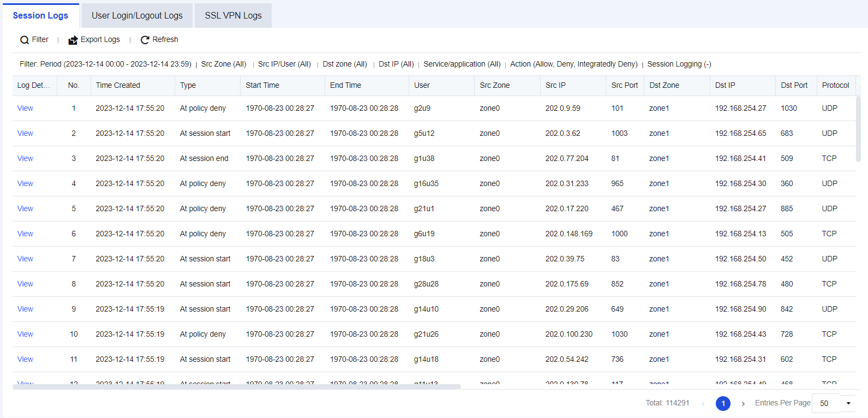This screenshot has width=868, height=418.
Task: Open Entries Per Page dropdown arrow
Action: pos(848,403)
